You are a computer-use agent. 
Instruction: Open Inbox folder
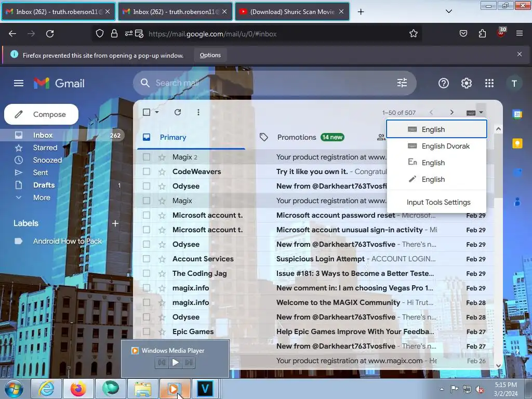pos(62,135)
